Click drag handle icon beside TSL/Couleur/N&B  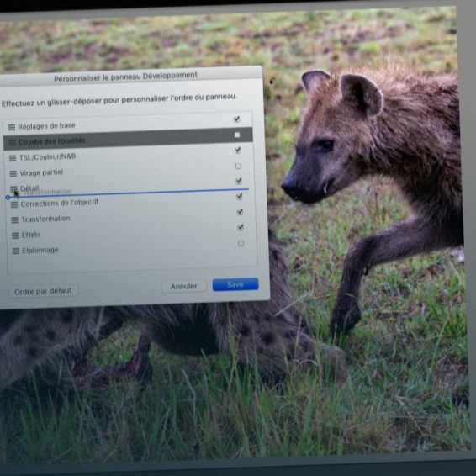(x=13, y=158)
